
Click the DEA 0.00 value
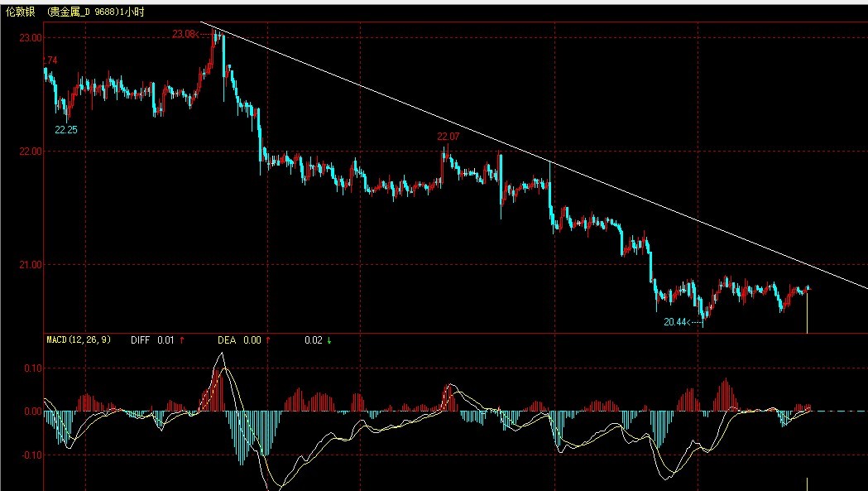[x=252, y=339]
